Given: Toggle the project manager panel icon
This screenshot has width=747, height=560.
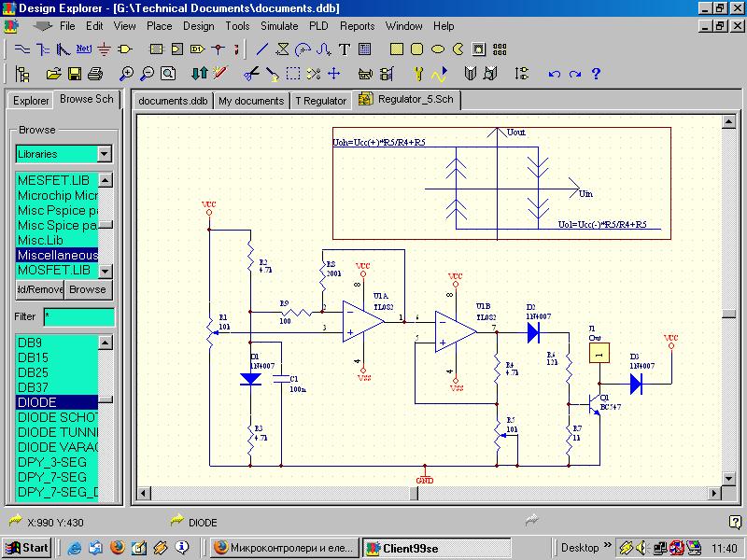Looking at the screenshot, I should [22, 74].
